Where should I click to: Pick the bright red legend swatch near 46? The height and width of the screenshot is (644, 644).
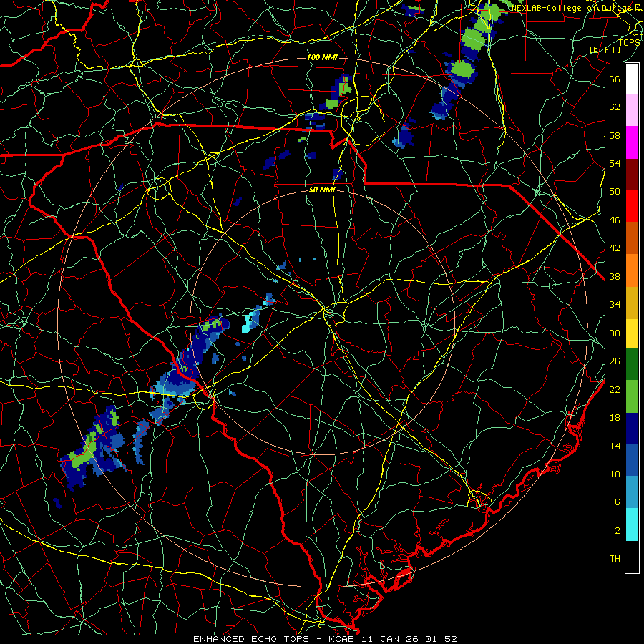point(632,206)
